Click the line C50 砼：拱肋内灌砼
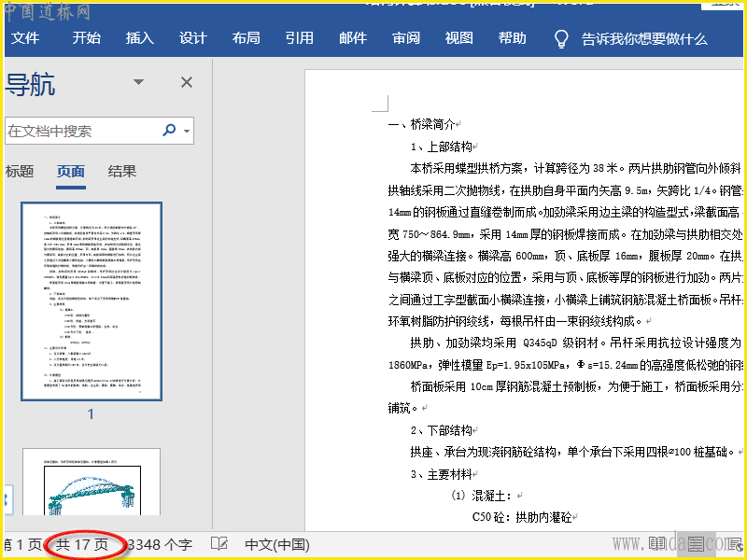This screenshot has width=747, height=560. (522, 517)
